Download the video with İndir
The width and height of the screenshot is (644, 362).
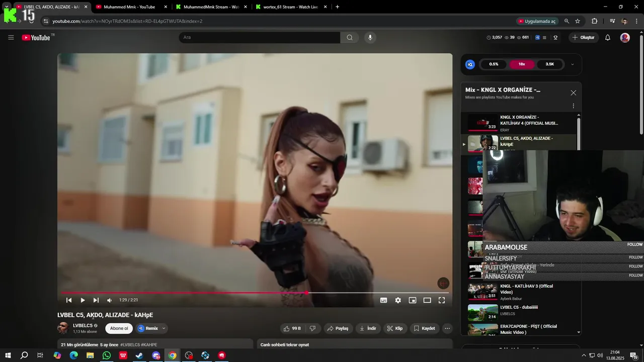(x=368, y=328)
